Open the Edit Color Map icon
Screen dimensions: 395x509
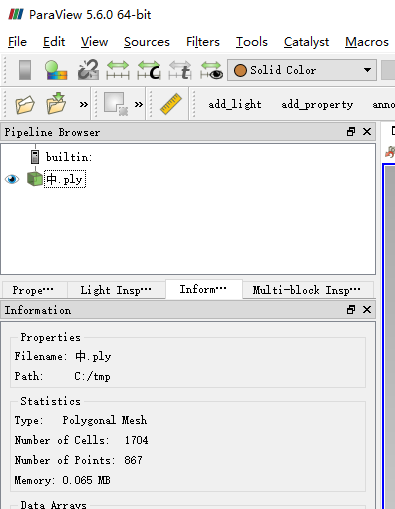coord(56,70)
